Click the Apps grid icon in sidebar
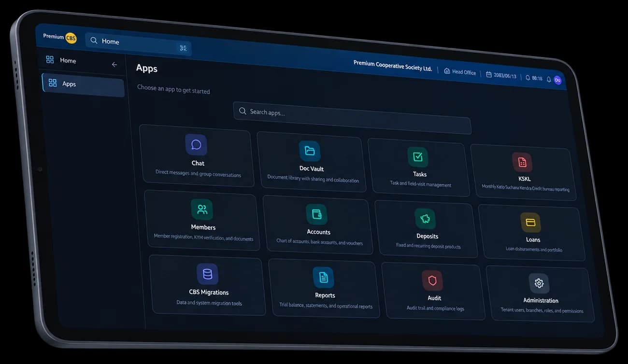Viewport: 628px width, 364px height. coord(53,83)
